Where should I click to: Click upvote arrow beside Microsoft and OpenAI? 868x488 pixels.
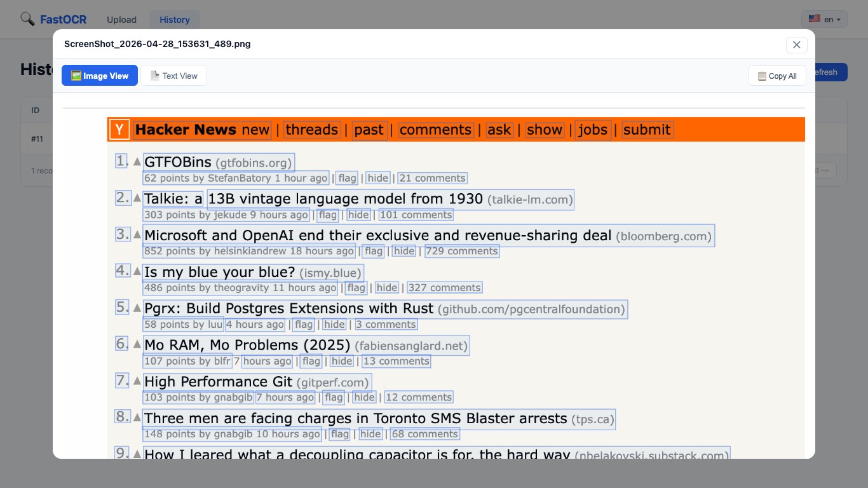(x=137, y=234)
